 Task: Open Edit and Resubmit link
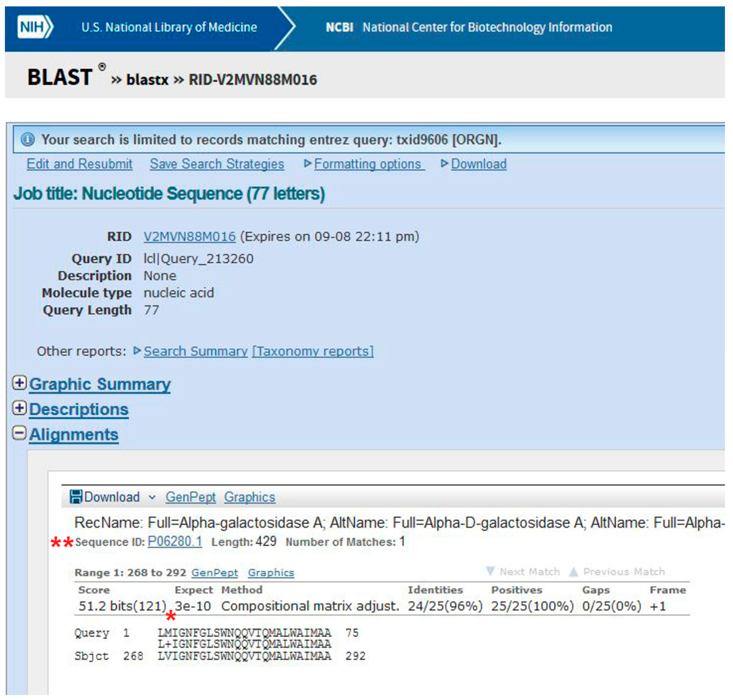[x=79, y=164]
